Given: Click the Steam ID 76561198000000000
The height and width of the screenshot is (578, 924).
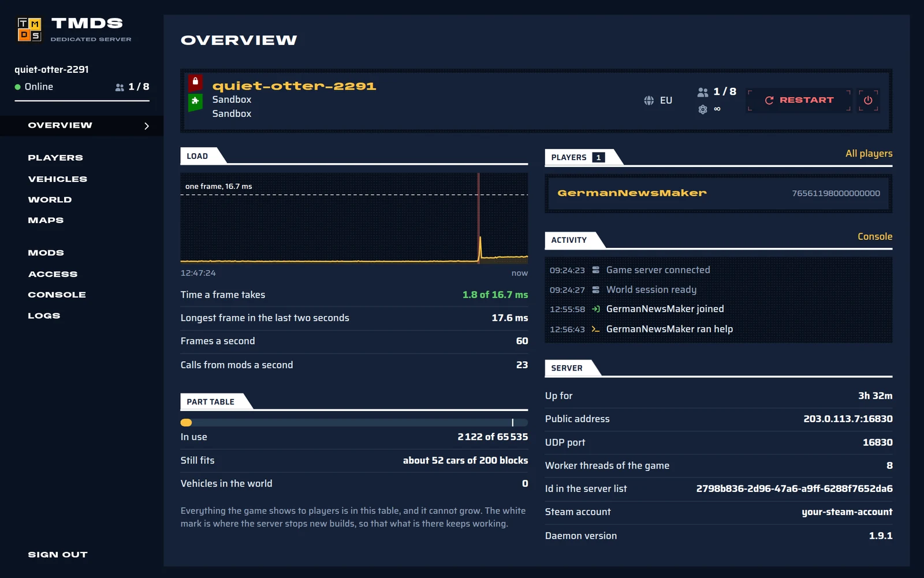Looking at the screenshot, I should (836, 194).
